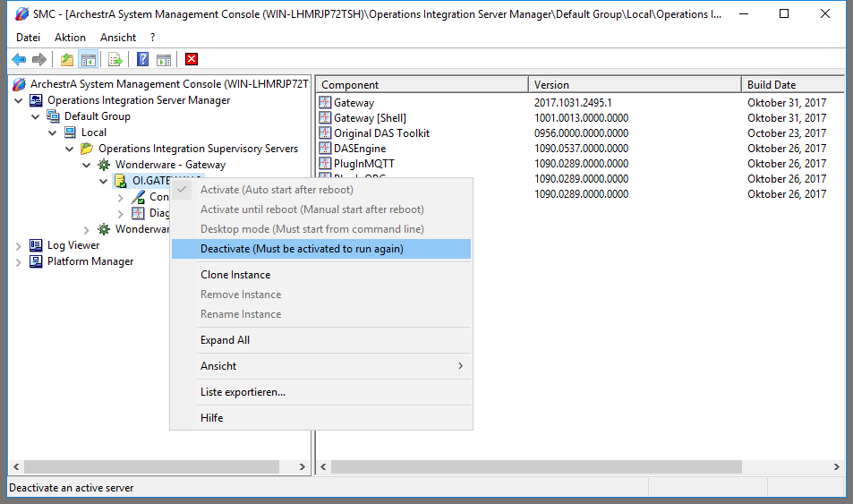Collapse the Default Group tree node
This screenshot has height=504, width=853.
(x=36, y=116)
